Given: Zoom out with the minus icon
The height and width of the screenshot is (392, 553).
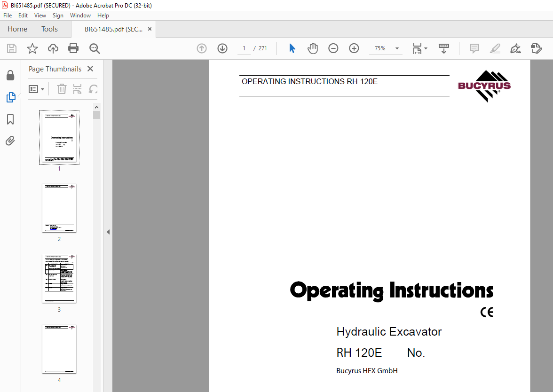Looking at the screenshot, I should (x=333, y=48).
